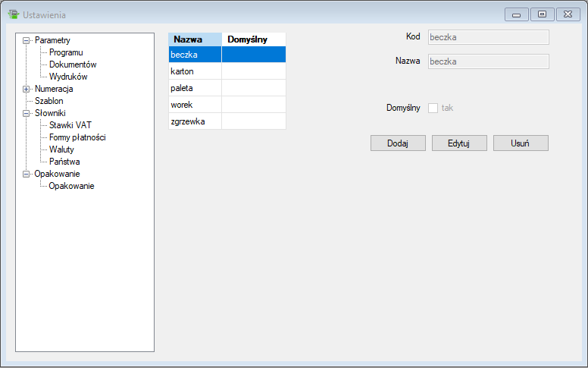
Task: Open the Szablon tree item
Action: coord(48,101)
